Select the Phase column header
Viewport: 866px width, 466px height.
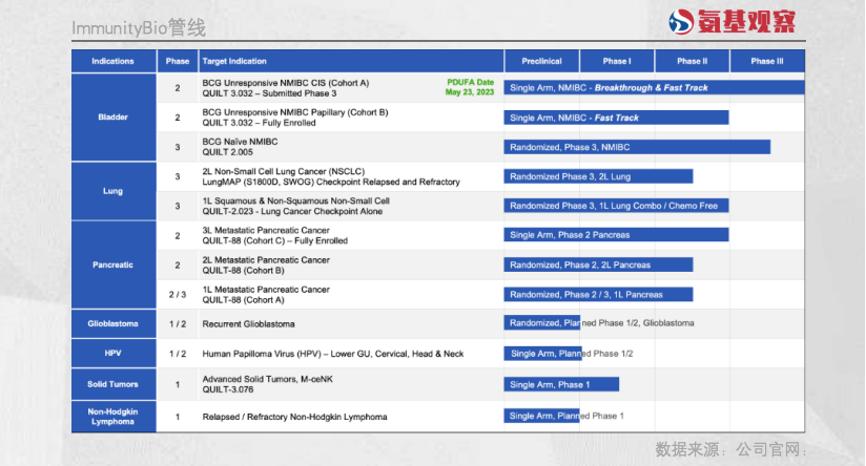tap(177, 61)
